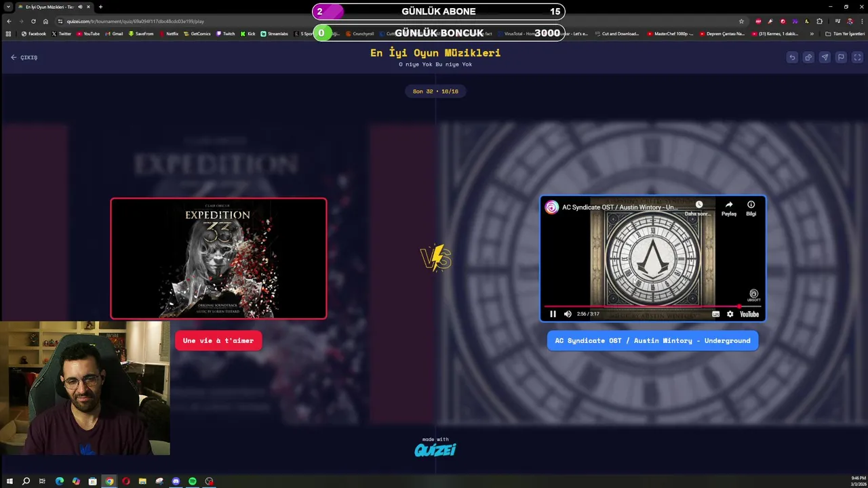This screenshot has width=868, height=488.
Task: Click browser home icon
Action: point(45,21)
